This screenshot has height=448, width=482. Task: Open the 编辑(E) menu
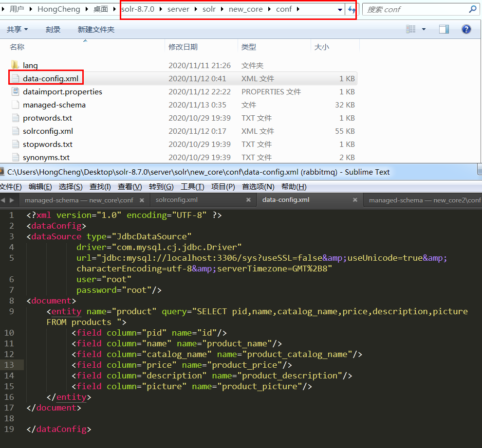click(x=40, y=187)
